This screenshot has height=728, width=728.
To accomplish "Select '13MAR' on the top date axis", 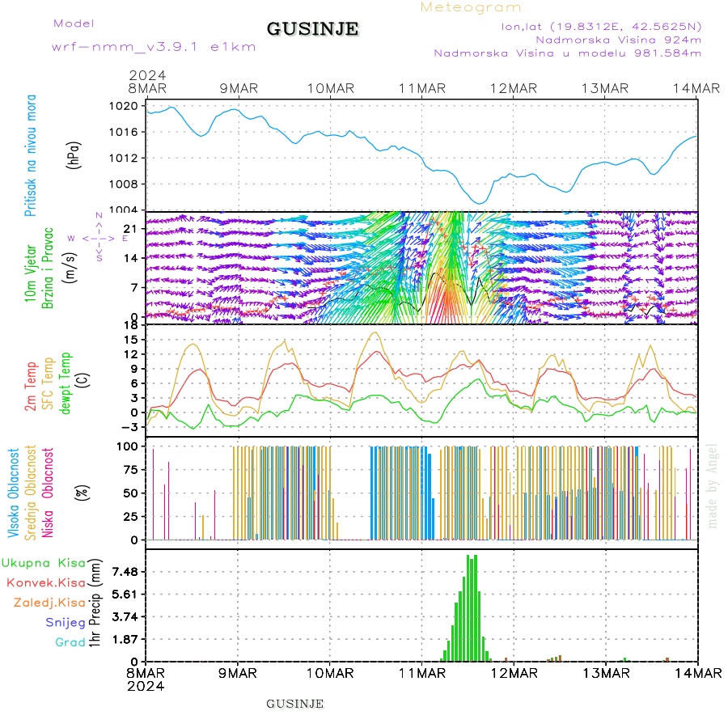I will coord(605,89).
